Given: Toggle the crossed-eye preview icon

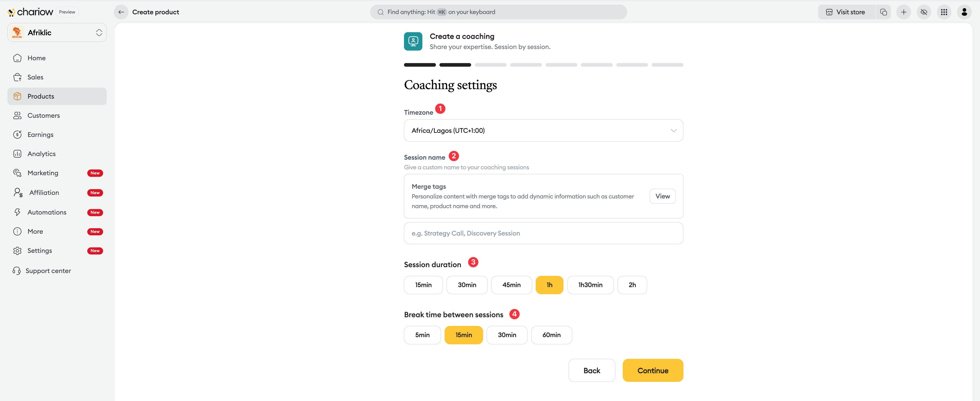Looking at the screenshot, I should point(924,12).
